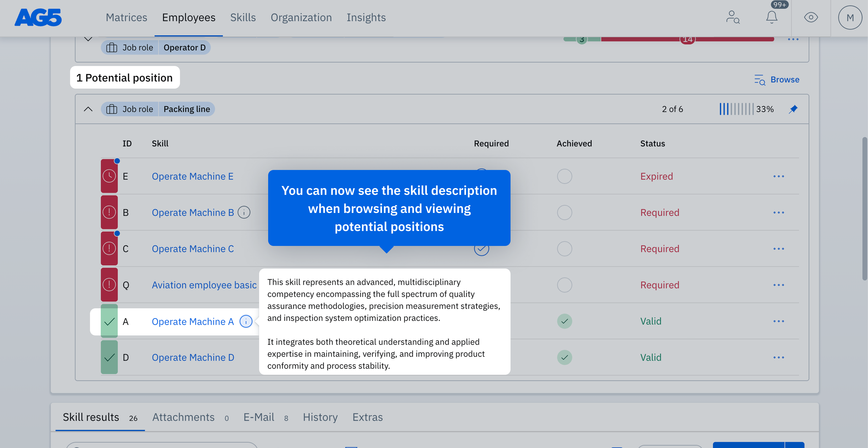The height and width of the screenshot is (448, 868).
Task: Unpin the Packing line job role
Action: point(793,109)
